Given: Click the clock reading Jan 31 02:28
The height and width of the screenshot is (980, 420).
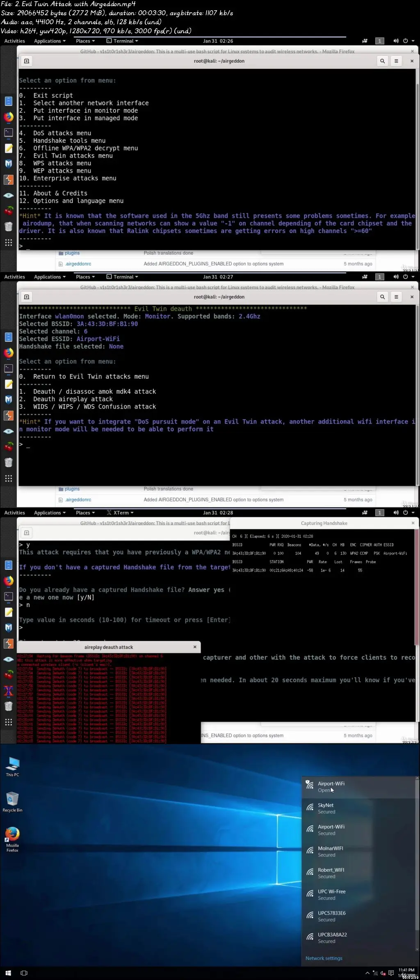Looking at the screenshot, I should (x=218, y=513).
